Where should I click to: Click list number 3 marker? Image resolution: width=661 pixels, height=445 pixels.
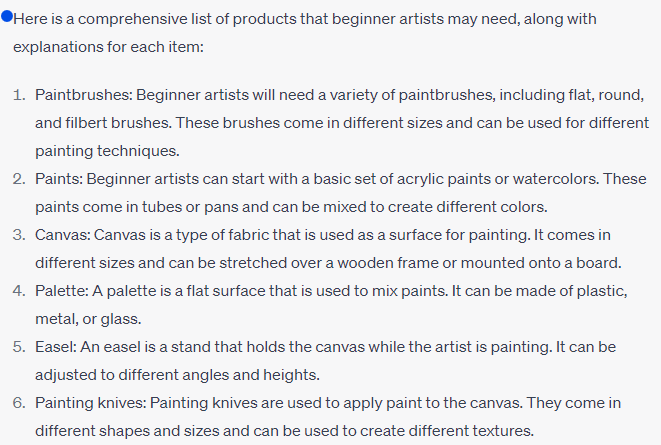coord(19,235)
